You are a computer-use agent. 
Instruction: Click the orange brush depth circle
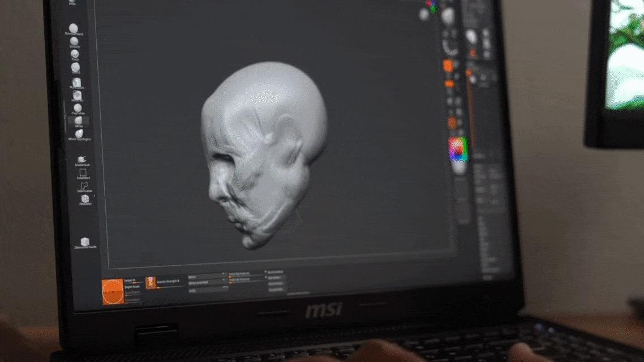coord(113,291)
